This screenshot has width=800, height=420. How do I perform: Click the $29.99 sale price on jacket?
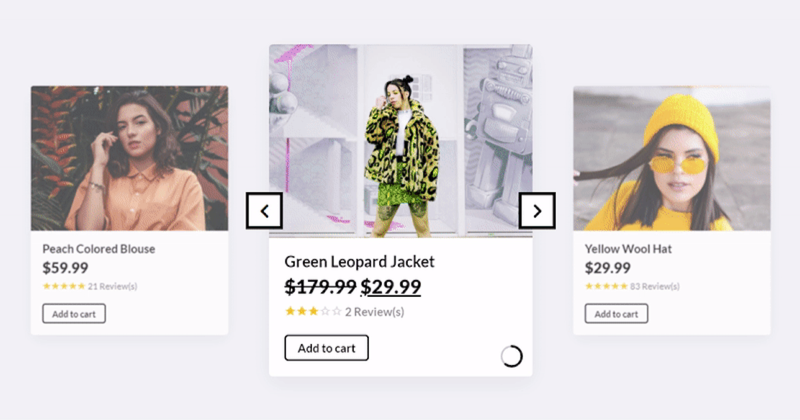391,287
